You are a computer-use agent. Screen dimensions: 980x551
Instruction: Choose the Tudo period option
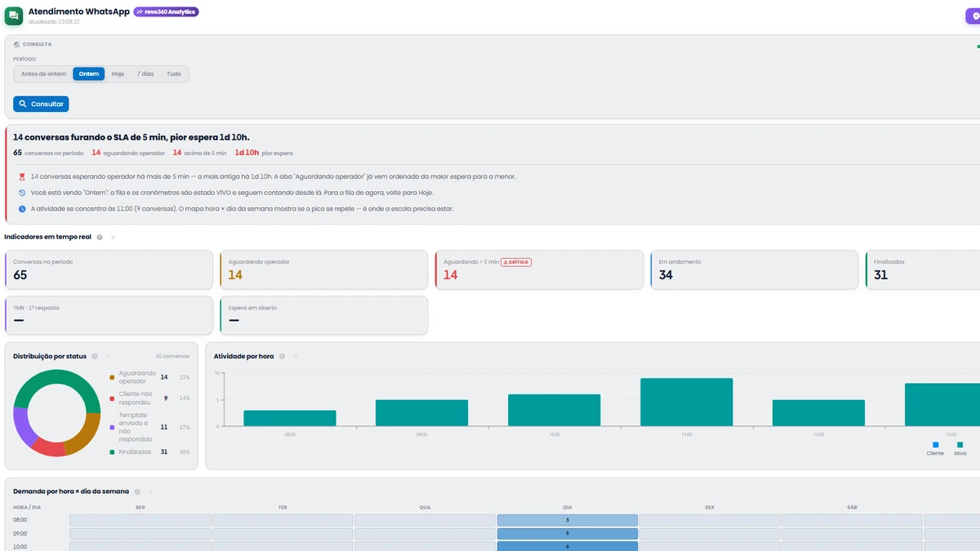click(174, 74)
